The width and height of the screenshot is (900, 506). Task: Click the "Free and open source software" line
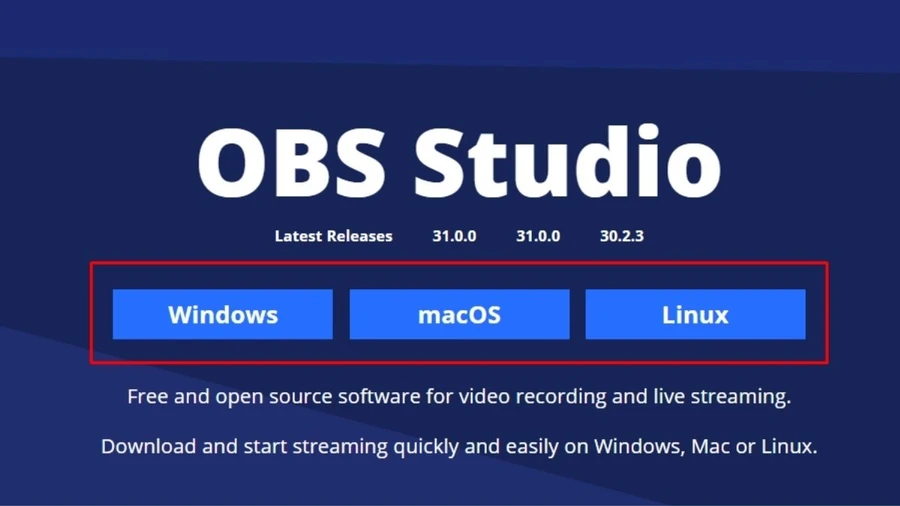459,396
